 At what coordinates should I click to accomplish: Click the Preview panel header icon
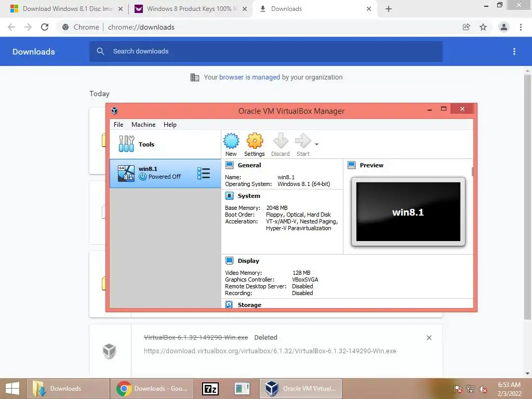[x=352, y=165]
